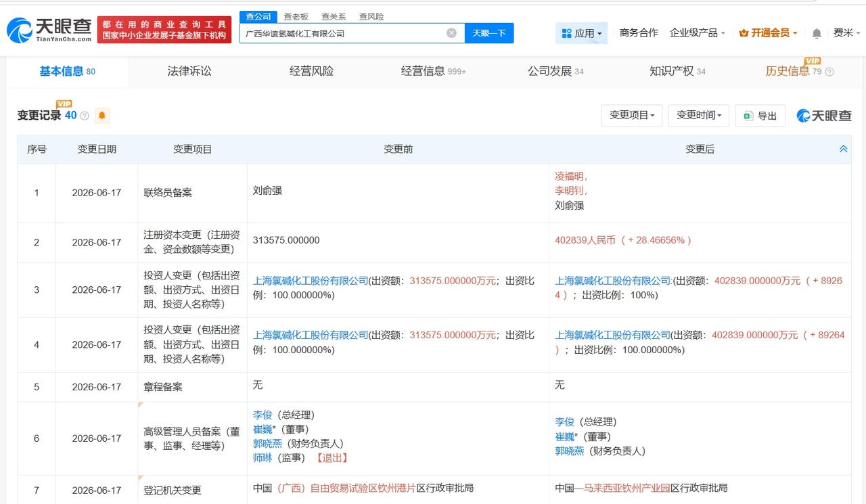Viewport: 866px width, 504px height.
Task: Click the orange alert bell beside 变更记录
Action: click(102, 116)
